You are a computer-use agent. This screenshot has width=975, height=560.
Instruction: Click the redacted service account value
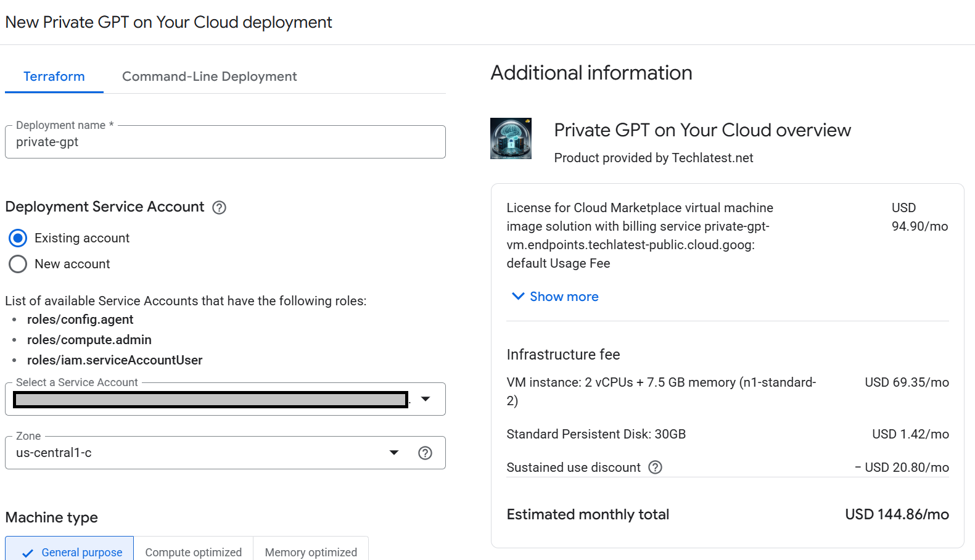point(210,400)
